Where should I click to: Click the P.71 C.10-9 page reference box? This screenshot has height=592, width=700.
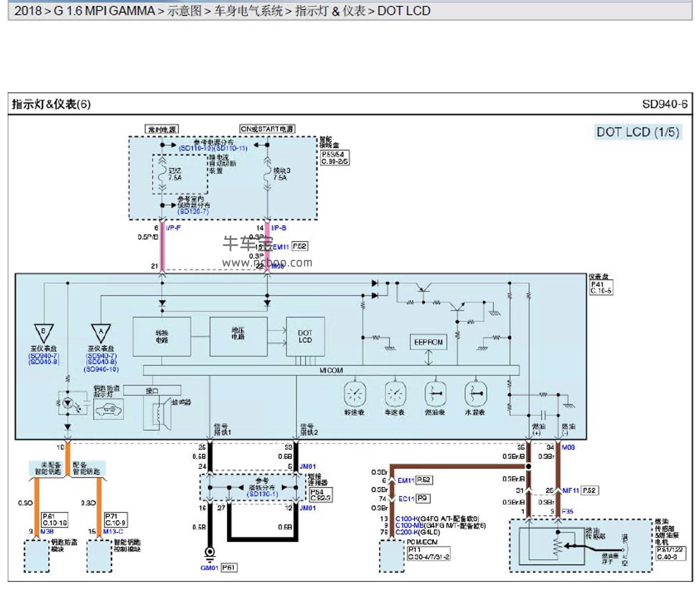coord(116,520)
